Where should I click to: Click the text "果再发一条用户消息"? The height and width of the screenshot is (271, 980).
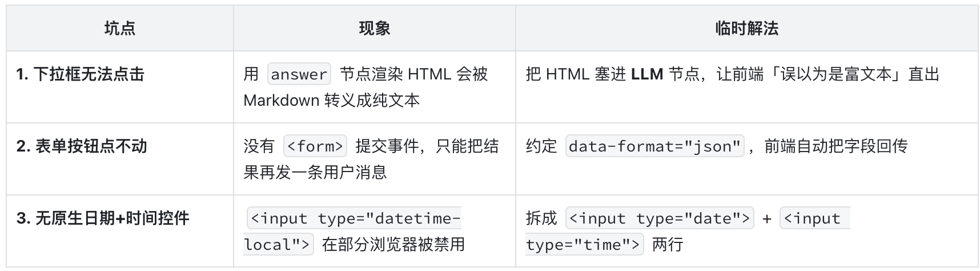point(315,173)
